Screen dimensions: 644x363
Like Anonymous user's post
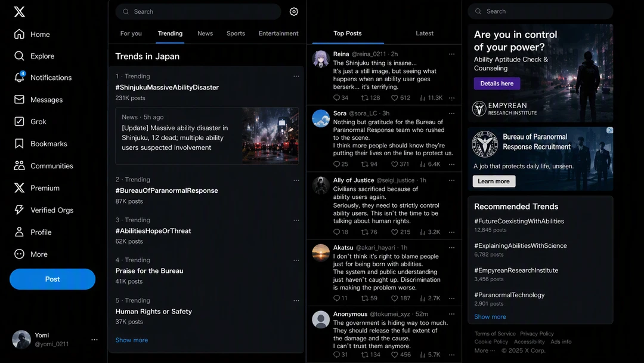tap(401, 355)
